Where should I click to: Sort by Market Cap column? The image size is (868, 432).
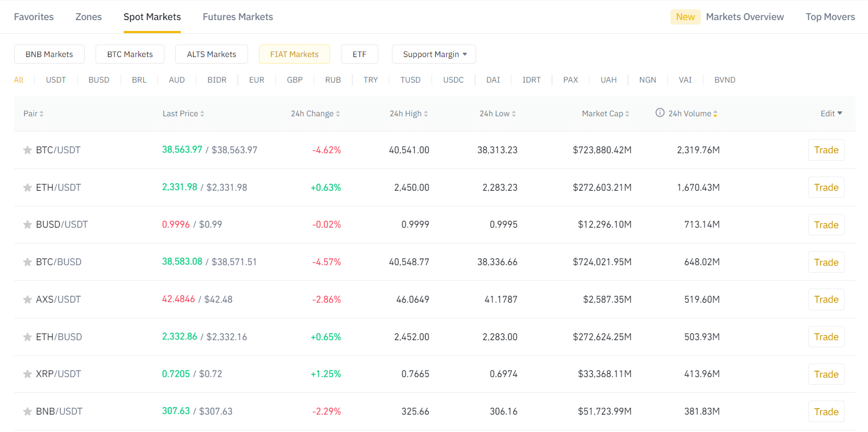[x=606, y=114]
